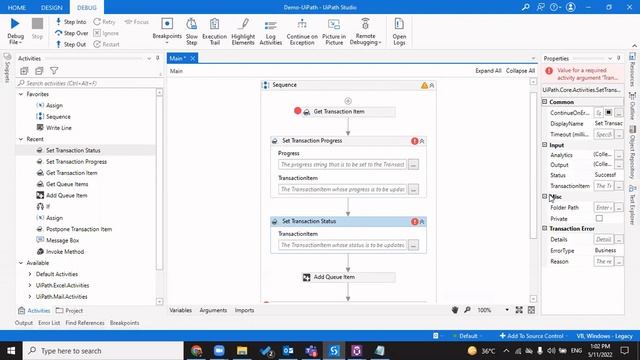Open the Variables tab
640x360 pixels.
[180, 310]
